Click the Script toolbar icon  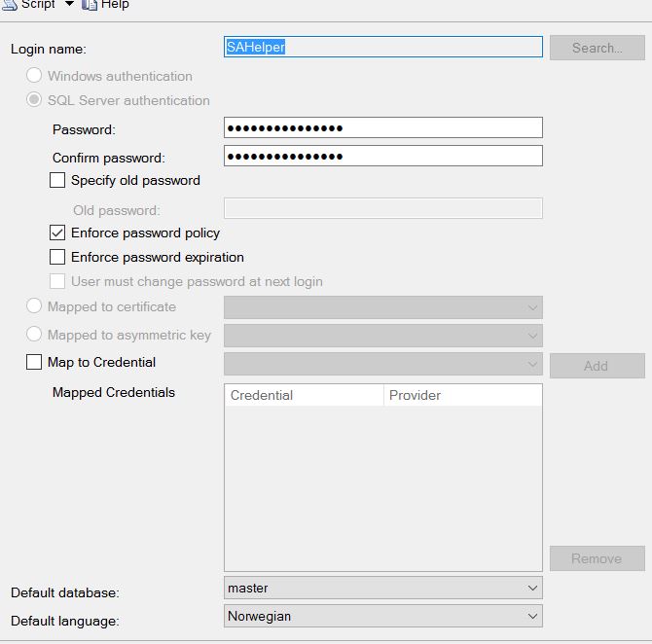click(x=9, y=4)
